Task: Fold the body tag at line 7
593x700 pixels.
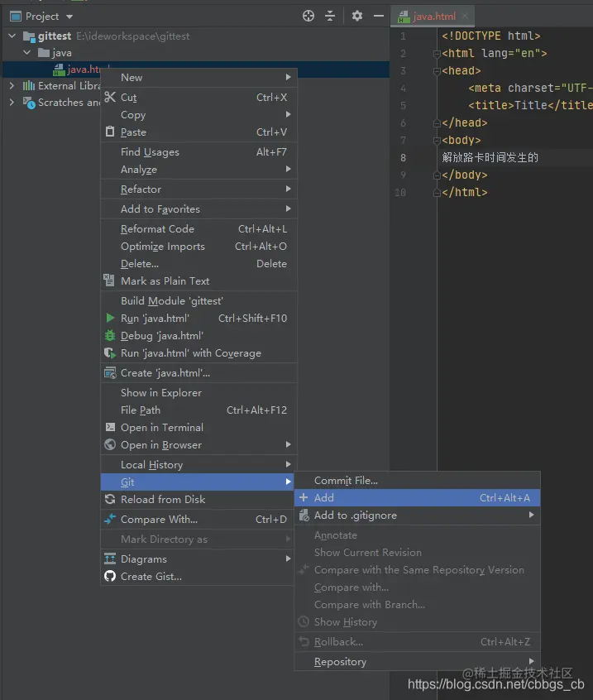Action: [437, 141]
